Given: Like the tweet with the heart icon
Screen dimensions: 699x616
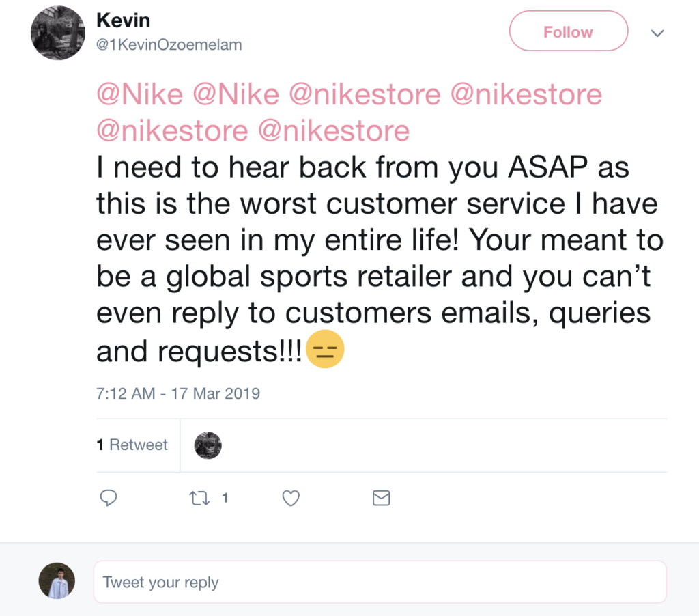Looking at the screenshot, I should [291, 499].
